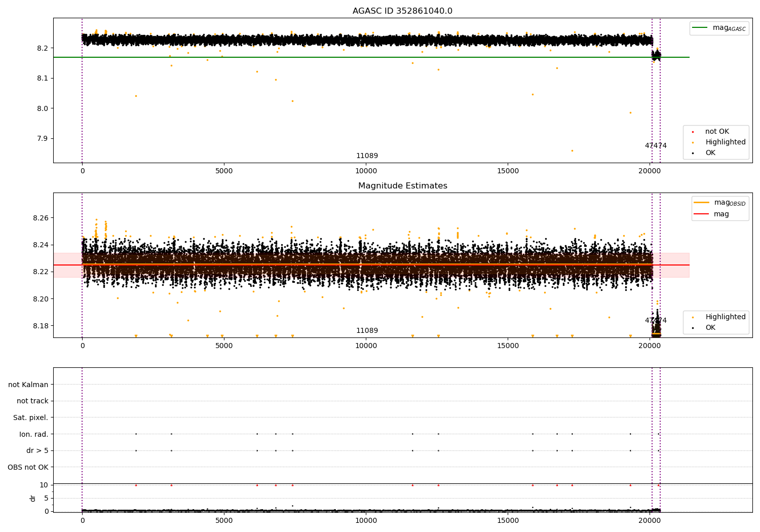Click the 8.22 y-axis tick label

tap(41, 272)
